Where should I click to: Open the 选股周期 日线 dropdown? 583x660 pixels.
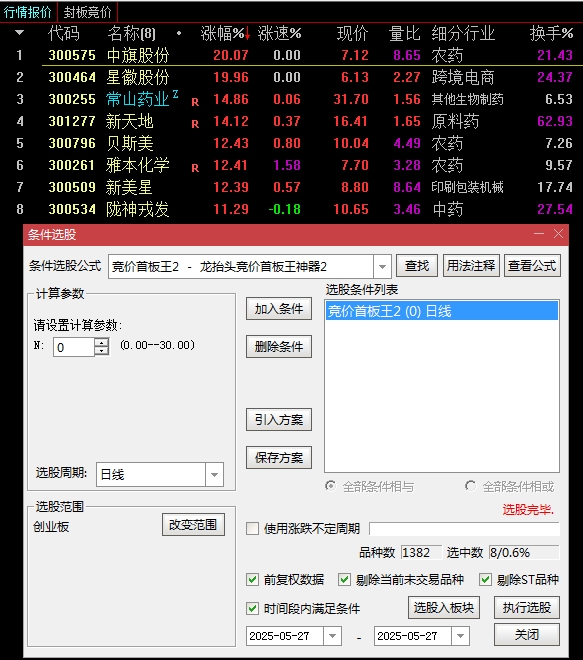click(x=214, y=475)
